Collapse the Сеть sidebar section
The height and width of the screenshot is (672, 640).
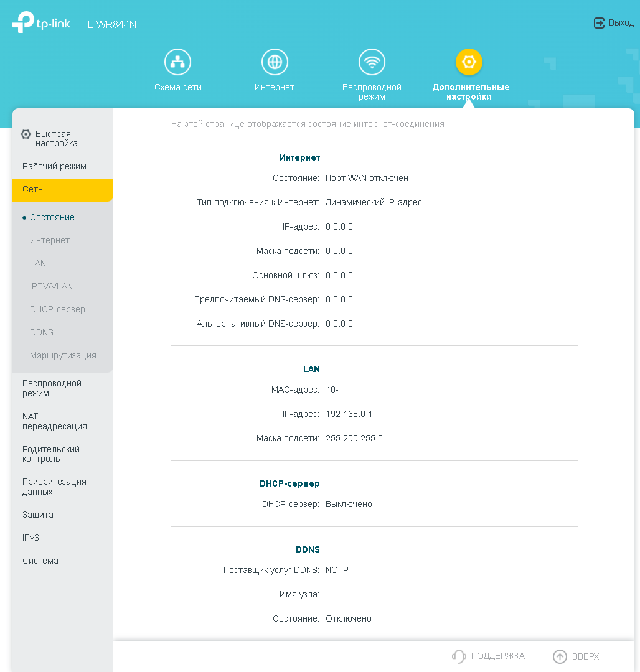tap(62, 189)
